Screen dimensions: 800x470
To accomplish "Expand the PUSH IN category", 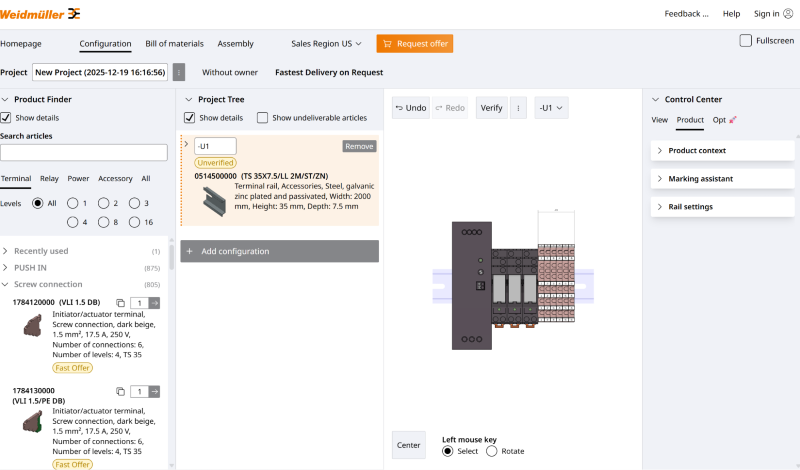I will pos(5,267).
